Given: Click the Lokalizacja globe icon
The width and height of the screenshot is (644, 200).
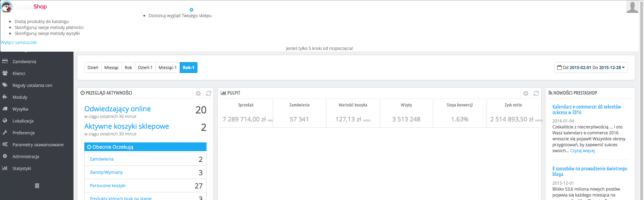Looking at the screenshot, I should pos(5,121).
